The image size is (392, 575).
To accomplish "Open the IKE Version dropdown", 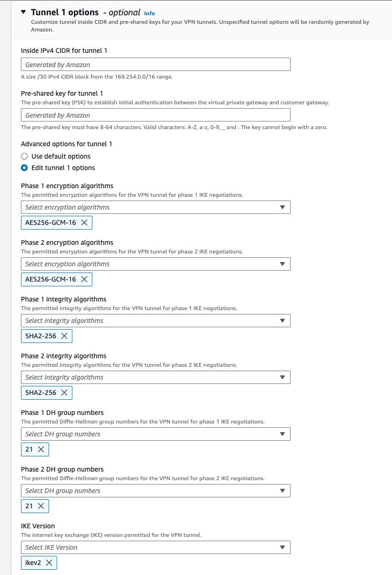I will (x=155, y=547).
